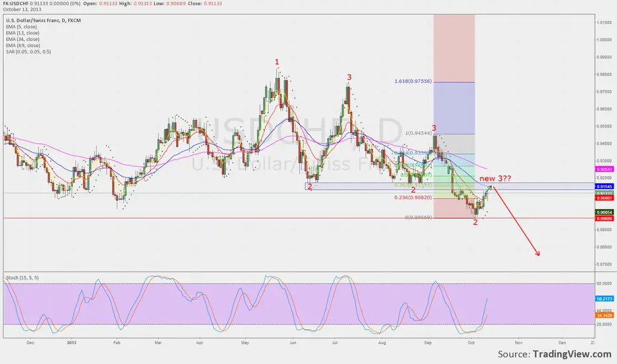The width and height of the screenshot is (617, 364).
Task: Click the red 0.89680 price tag
Action: point(604,218)
